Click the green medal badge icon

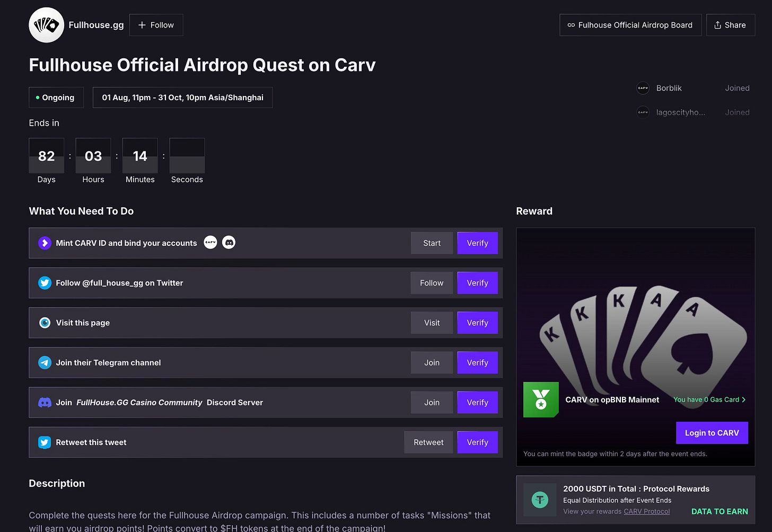click(x=541, y=400)
